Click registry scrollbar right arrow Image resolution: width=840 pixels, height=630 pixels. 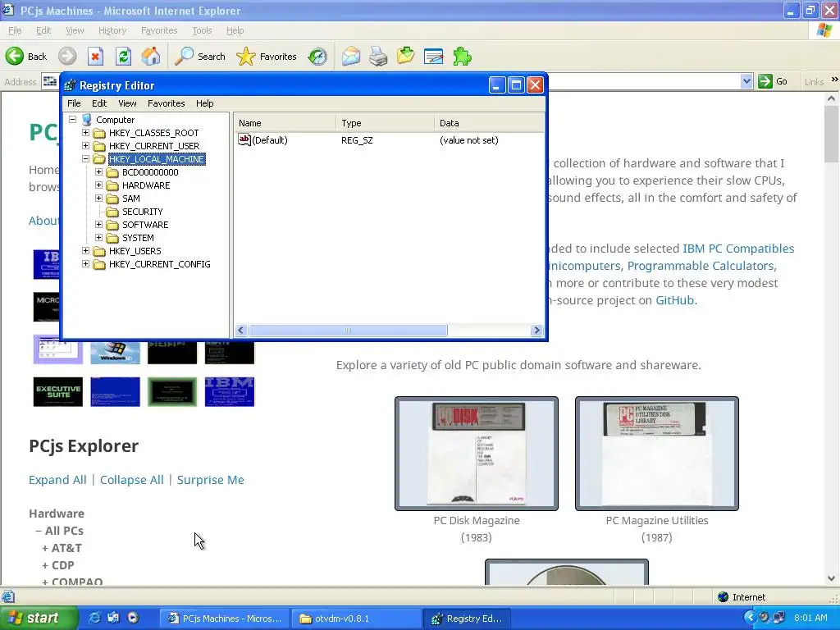(x=536, y=331)
